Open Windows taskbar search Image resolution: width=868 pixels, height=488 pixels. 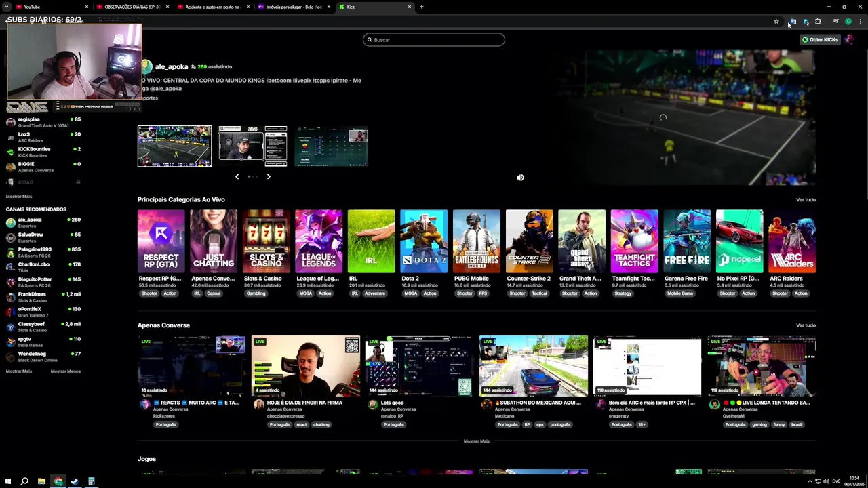[x=24, y=481]
